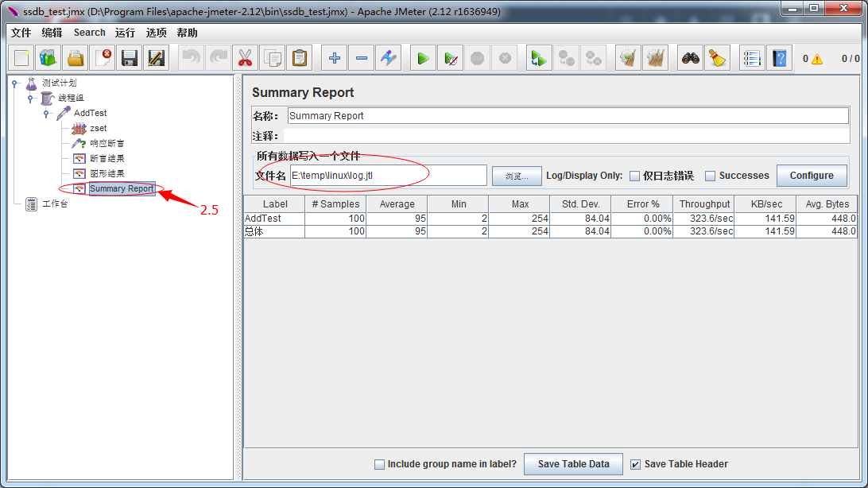Collapse the AddTest tree node

point(46,114)
